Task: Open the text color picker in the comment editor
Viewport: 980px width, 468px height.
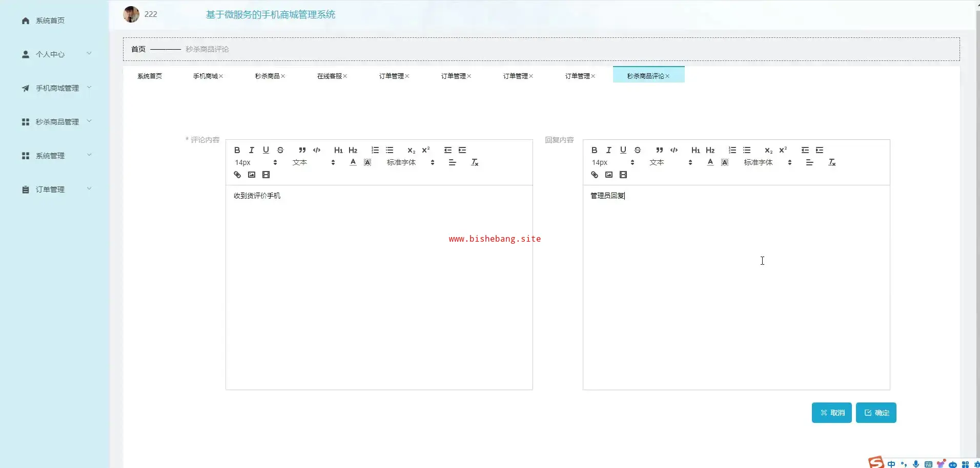Action: [x=353, y=162]
